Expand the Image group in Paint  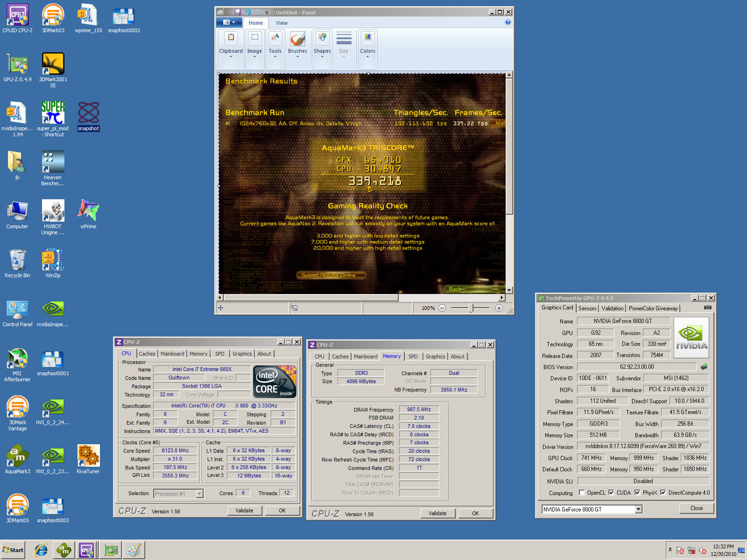coord(254,49)
